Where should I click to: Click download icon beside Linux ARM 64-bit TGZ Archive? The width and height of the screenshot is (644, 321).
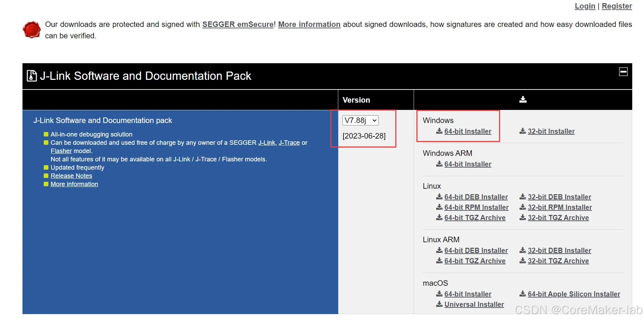click(x=439, y=261)
